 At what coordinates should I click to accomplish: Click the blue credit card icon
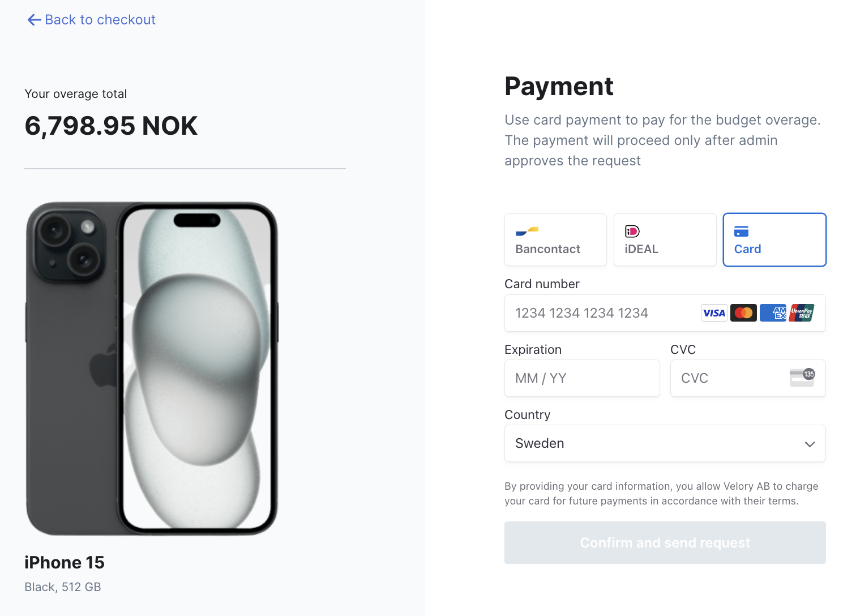click(x=741, y=231)
